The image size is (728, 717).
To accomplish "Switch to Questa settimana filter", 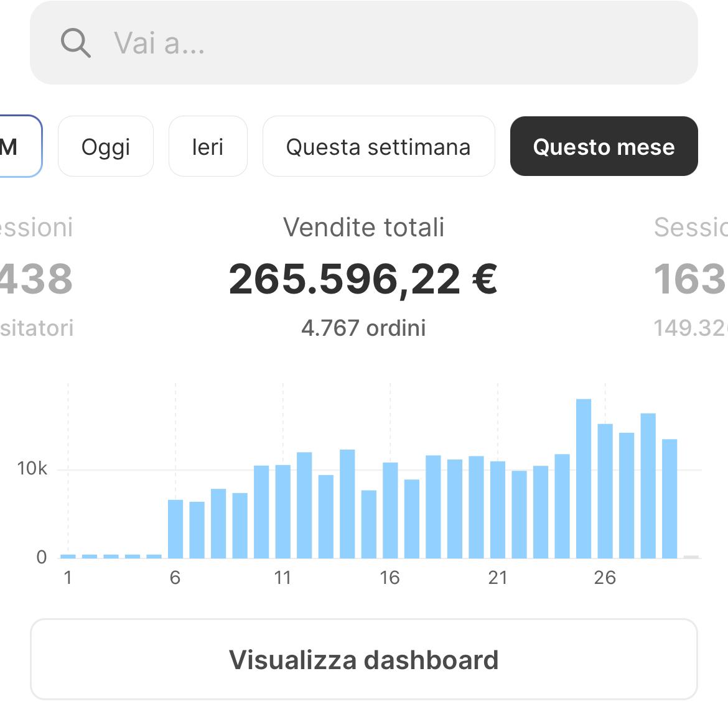I will 378,147.
